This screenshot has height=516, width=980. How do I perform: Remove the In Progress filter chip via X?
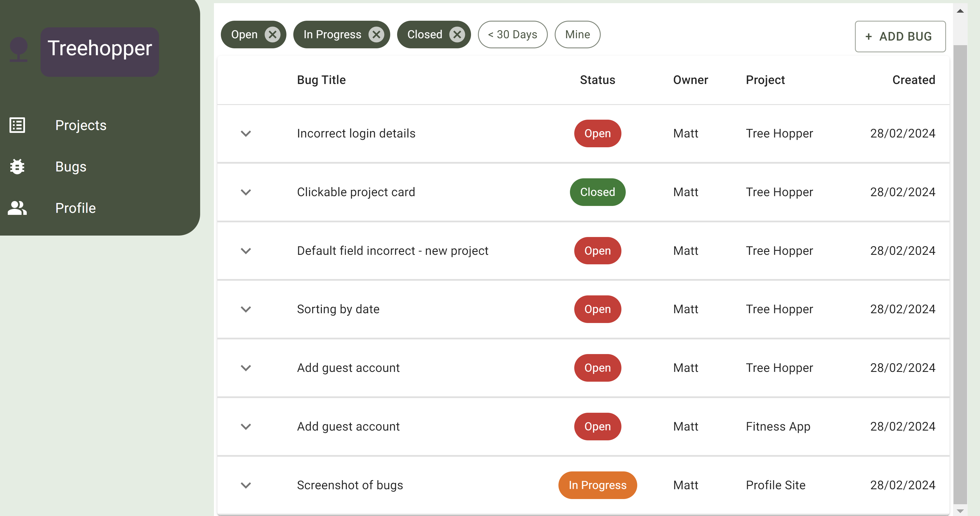376,35
